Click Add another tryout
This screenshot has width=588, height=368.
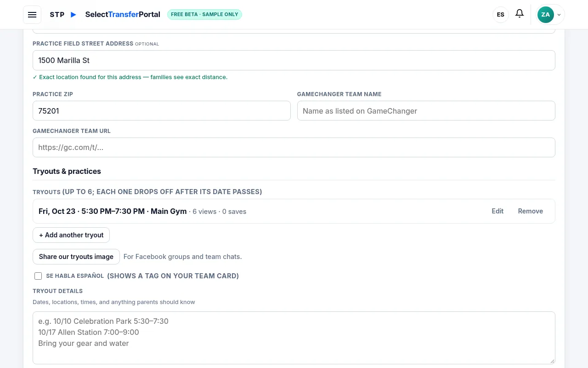click(x=71, y=235)
